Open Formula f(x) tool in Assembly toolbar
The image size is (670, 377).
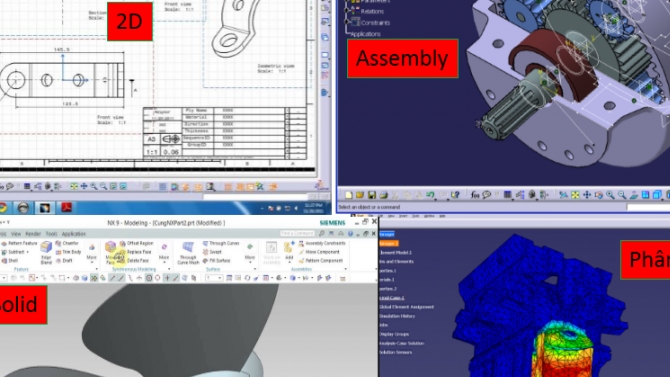[x=475, y=195]
